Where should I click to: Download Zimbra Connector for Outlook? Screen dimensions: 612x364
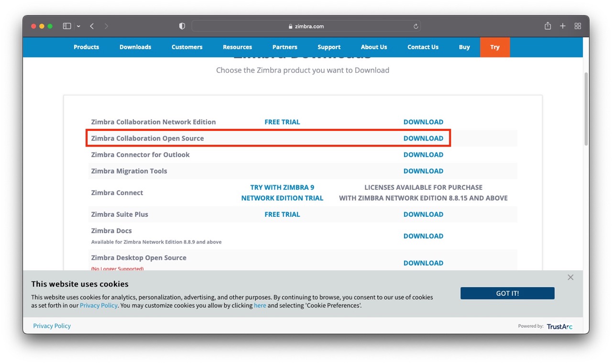tap(423, 154)
